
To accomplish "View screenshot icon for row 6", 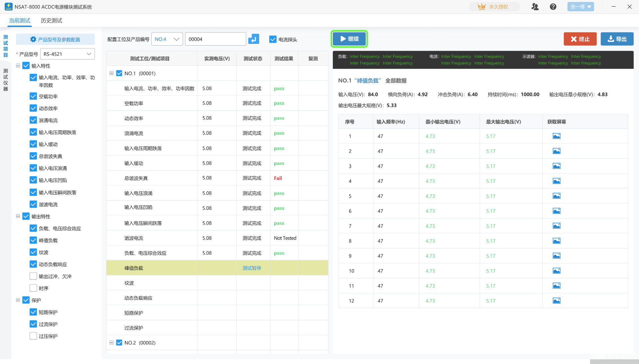I will pyautogui.click(x=556, y=211).
